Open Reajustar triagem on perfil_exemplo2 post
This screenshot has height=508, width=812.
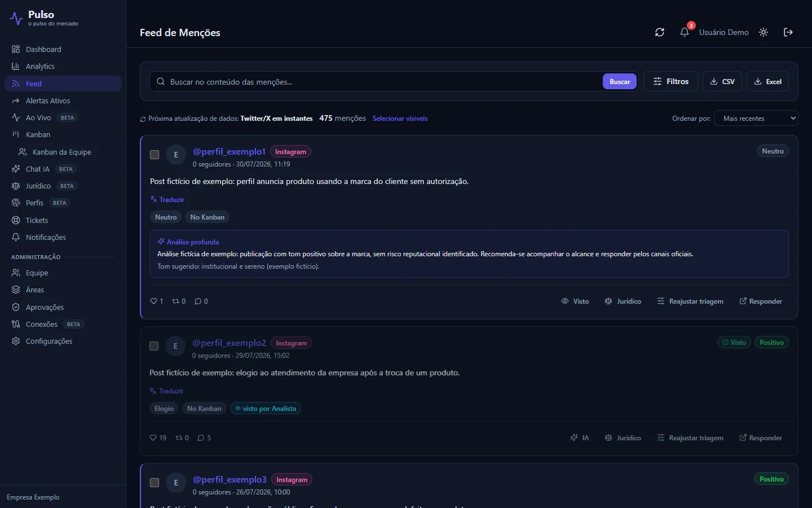[x=690, y=438]
